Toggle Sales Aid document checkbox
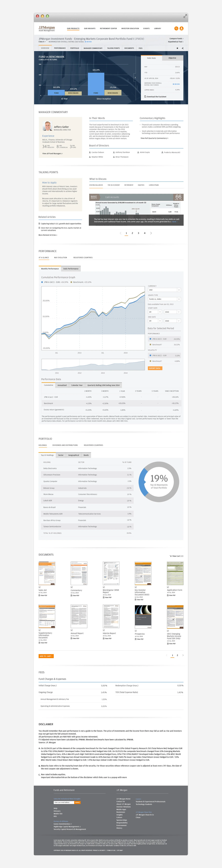Viewport: 222px width, 868px height. [39, 587]
